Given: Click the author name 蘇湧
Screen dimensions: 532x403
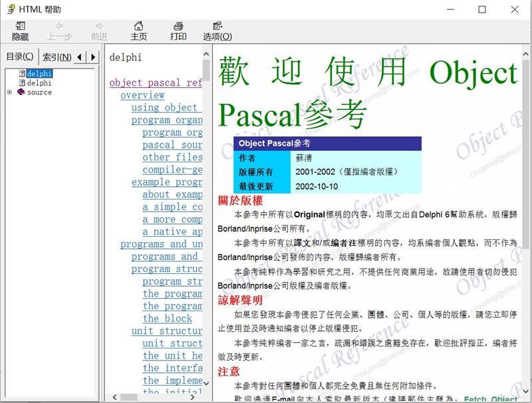Looking at the screenshot, I should point(304,158).
